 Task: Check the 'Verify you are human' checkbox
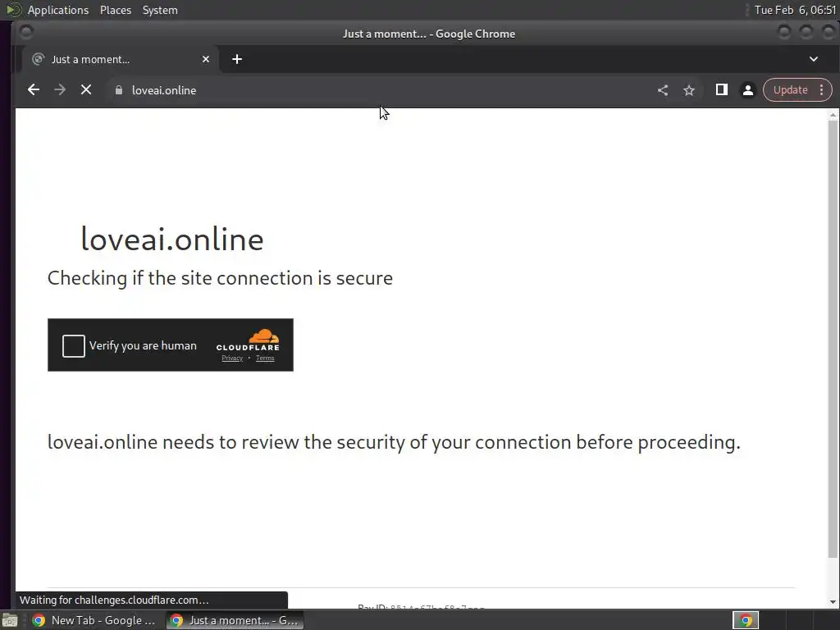click(73, 345)
